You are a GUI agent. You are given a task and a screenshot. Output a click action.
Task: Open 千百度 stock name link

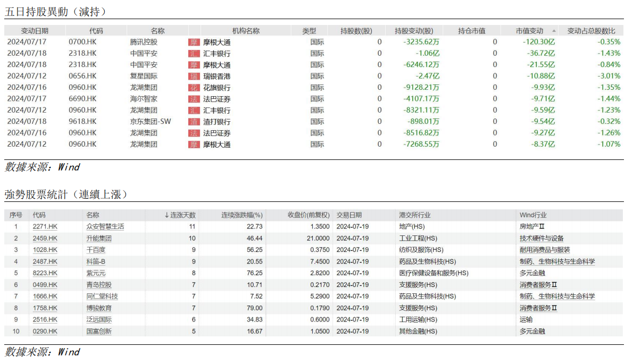pos(96,250)
